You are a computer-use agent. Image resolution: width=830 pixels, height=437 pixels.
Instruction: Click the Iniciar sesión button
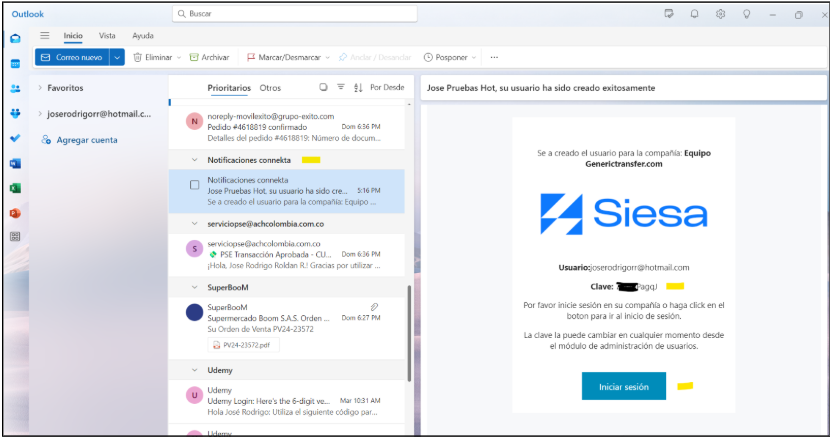coord(623,386)
